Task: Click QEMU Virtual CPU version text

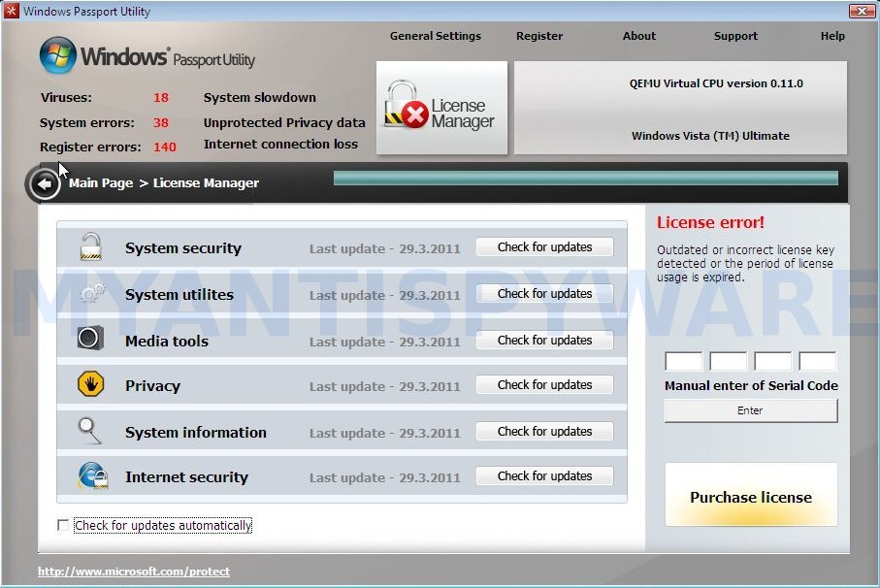Action: coord(716,83)
